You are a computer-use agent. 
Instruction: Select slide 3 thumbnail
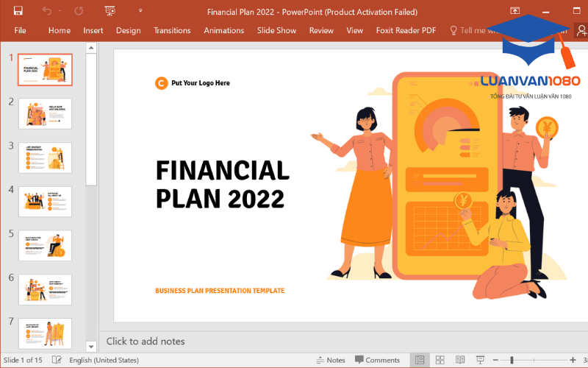45,158
